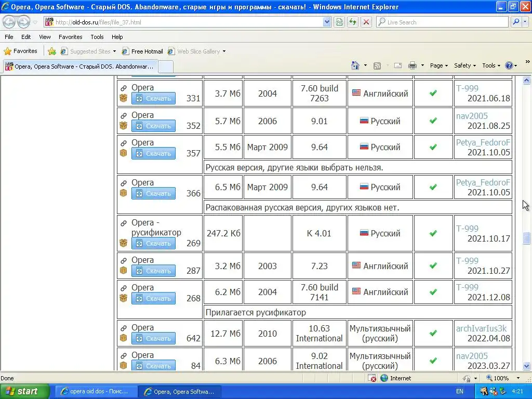532x399 pixels.
Task: Click Скачать for Opera русификатор
Action: 153,243
